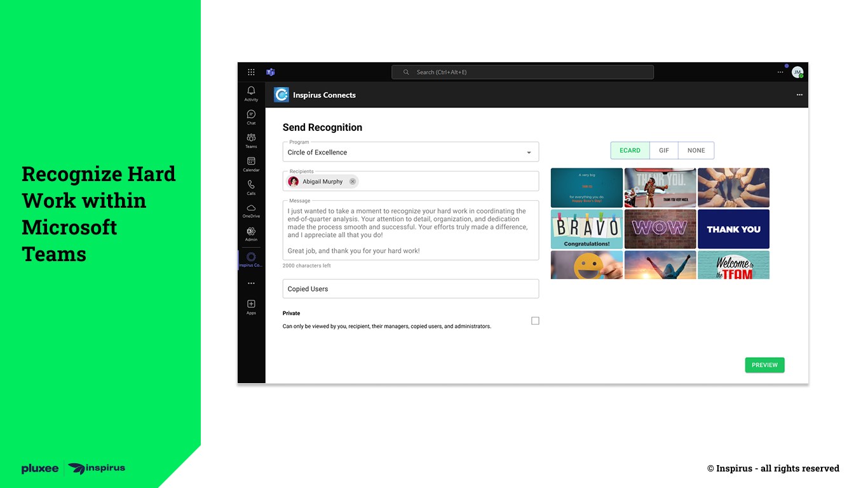Open Inspirus Connects header more options
This screenshot has width=868, height=488.
pos(799,95)
